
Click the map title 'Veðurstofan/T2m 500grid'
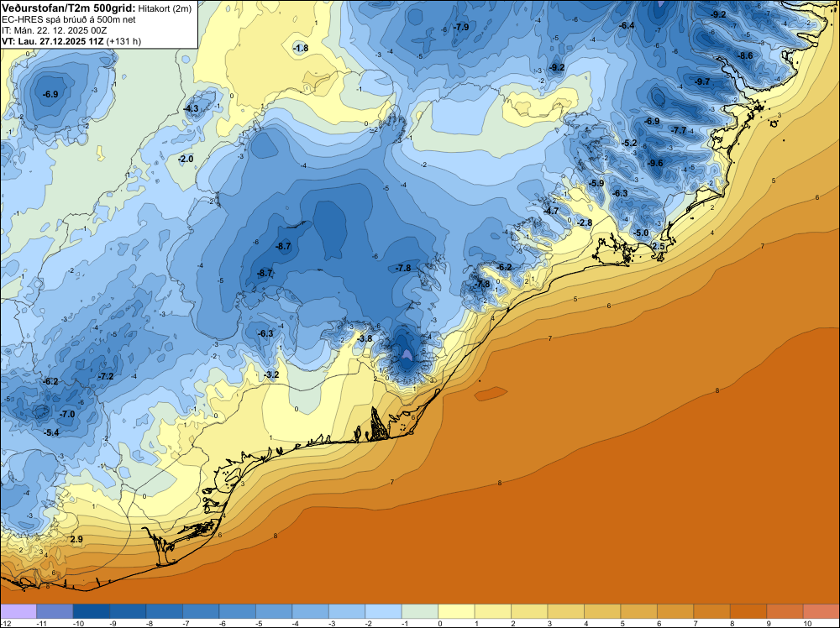[x=68, y=8]
